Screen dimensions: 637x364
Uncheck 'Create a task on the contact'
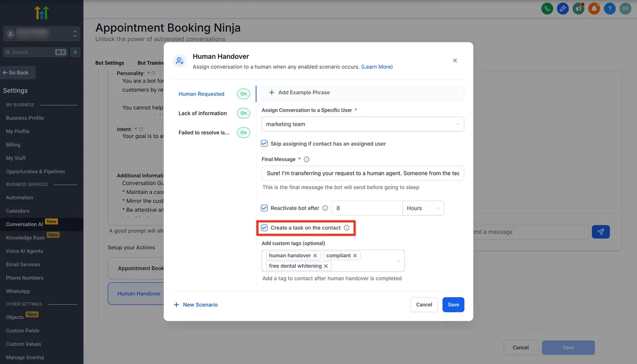(264, 228)
